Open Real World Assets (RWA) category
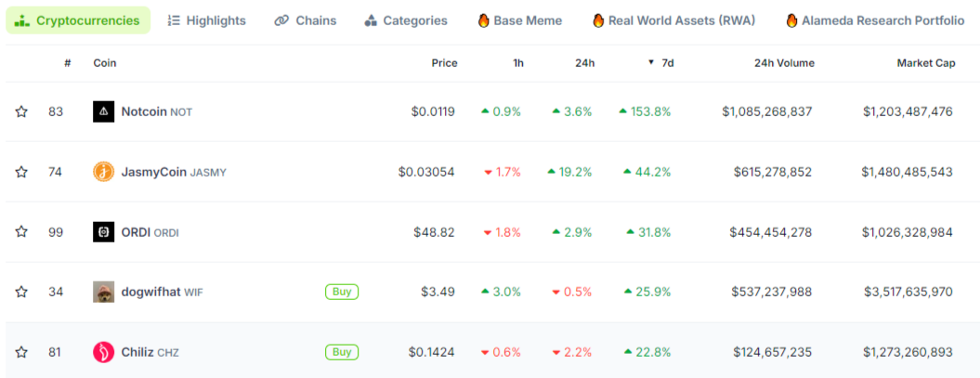The width and height of the screenshot is (980, 378). coord(673,20)
